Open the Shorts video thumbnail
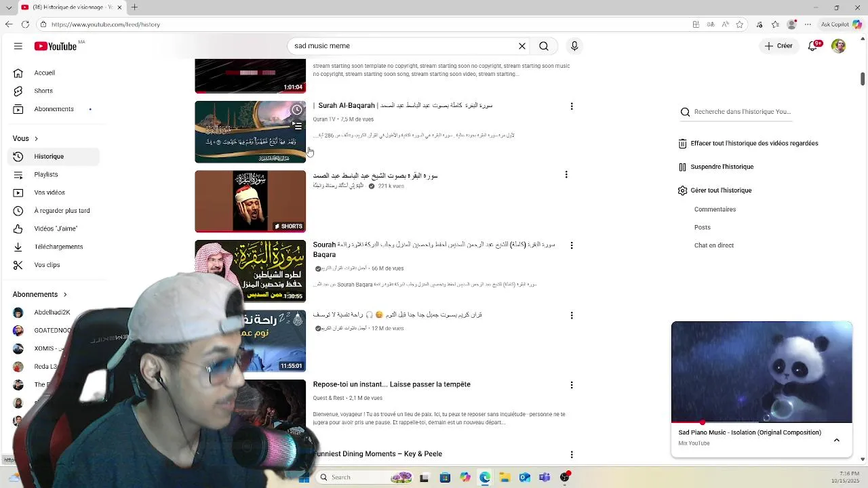The width and height of the screenshot is (868, 488). [250, 201]
